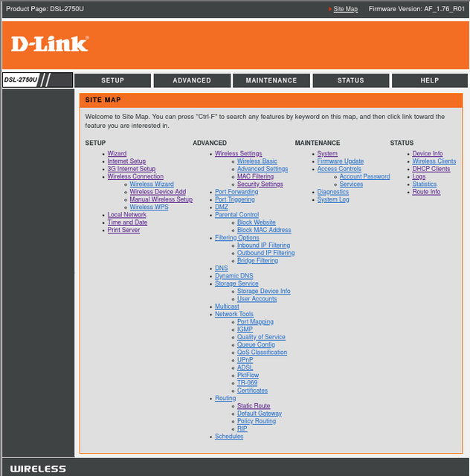Screen dimensions: 470x476
Task: Open the Wizard link
Action: [117, 154]
